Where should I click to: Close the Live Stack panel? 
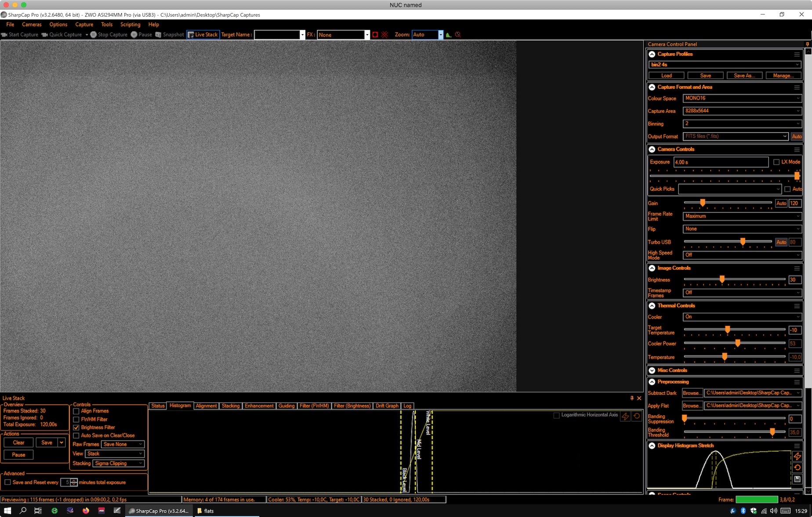639,398
